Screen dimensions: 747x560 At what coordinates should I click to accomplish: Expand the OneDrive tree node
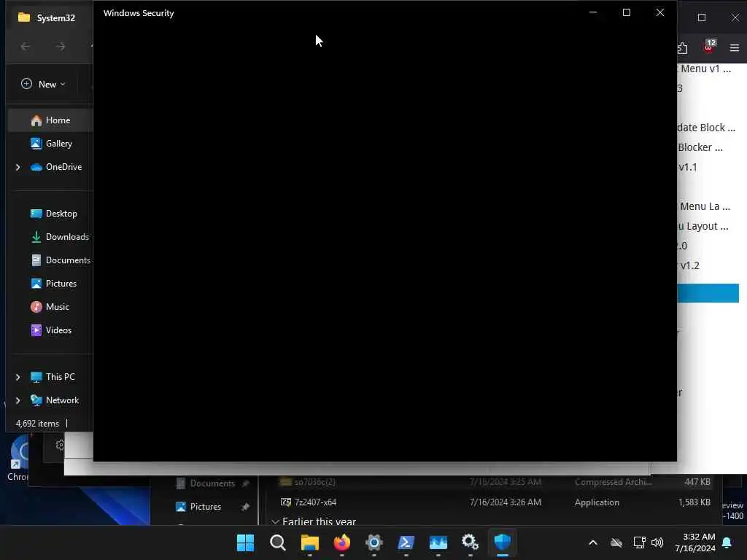[18, 167]
